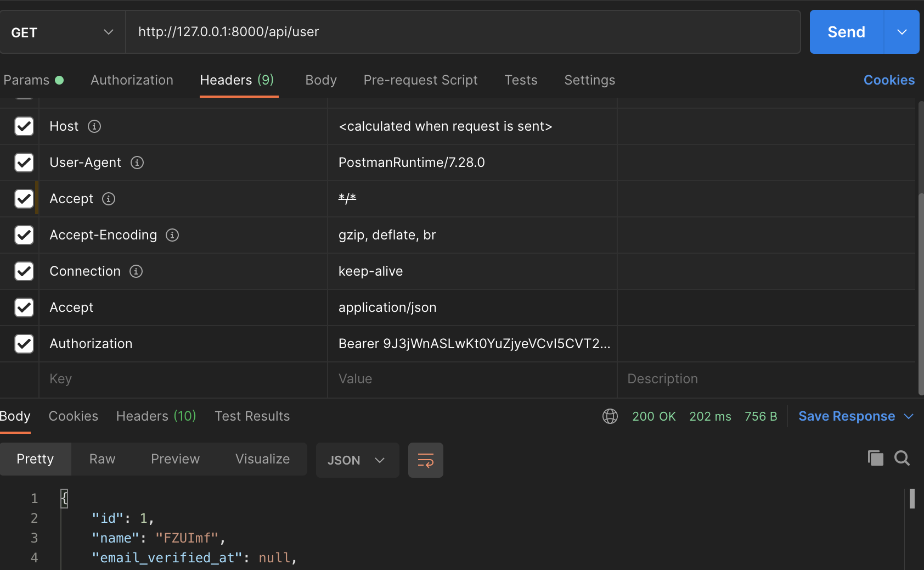Click the info icon beside User-Agent
The image size is (924, 570).
138,163
